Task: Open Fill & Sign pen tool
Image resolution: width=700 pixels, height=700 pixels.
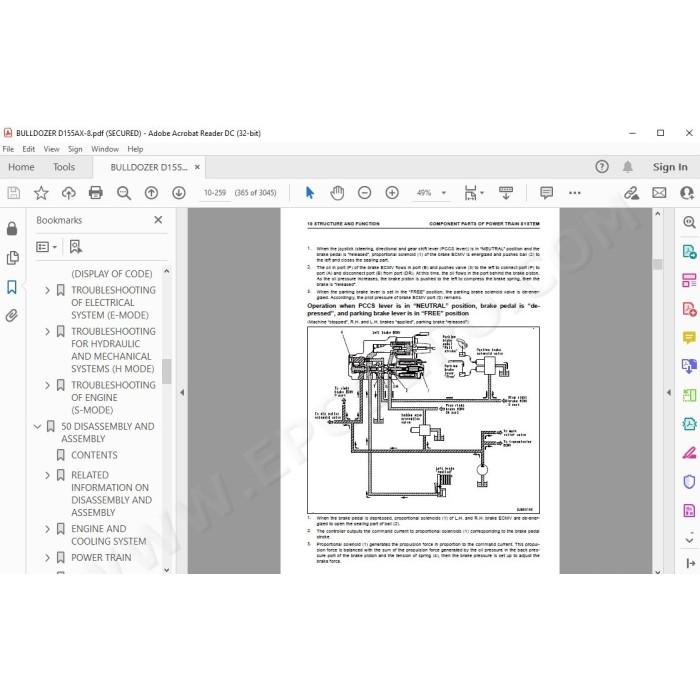Action: (x=689, y=453)
